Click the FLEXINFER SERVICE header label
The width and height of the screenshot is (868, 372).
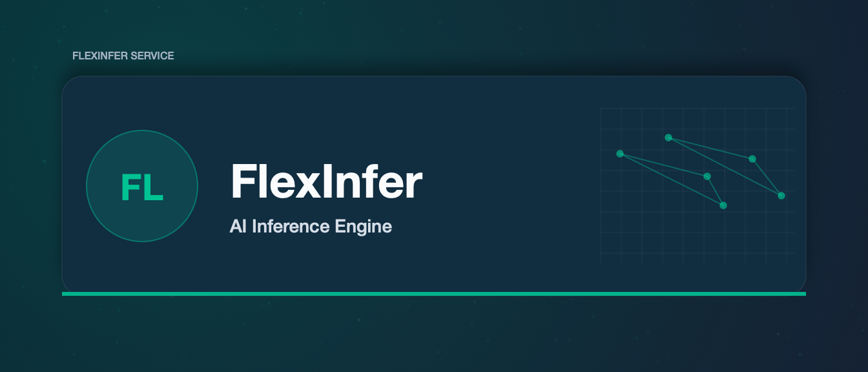[123, 56]
